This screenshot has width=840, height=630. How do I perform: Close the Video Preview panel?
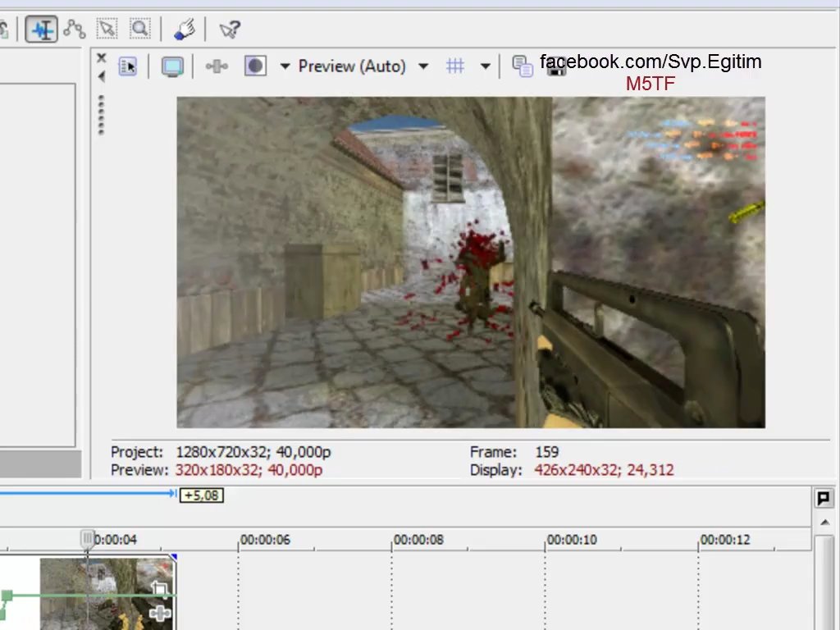(x=101, y=57)
